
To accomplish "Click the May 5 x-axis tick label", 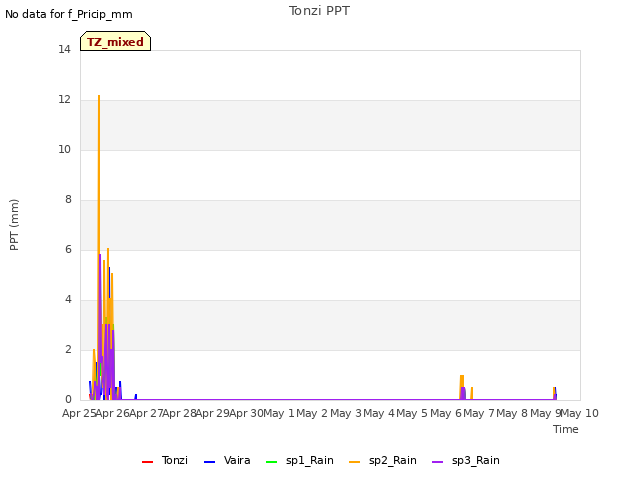I will tap(412, 413).
